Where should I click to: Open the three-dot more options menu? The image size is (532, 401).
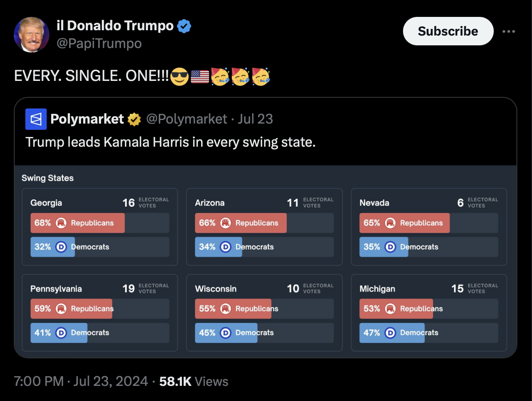point(508,32)
